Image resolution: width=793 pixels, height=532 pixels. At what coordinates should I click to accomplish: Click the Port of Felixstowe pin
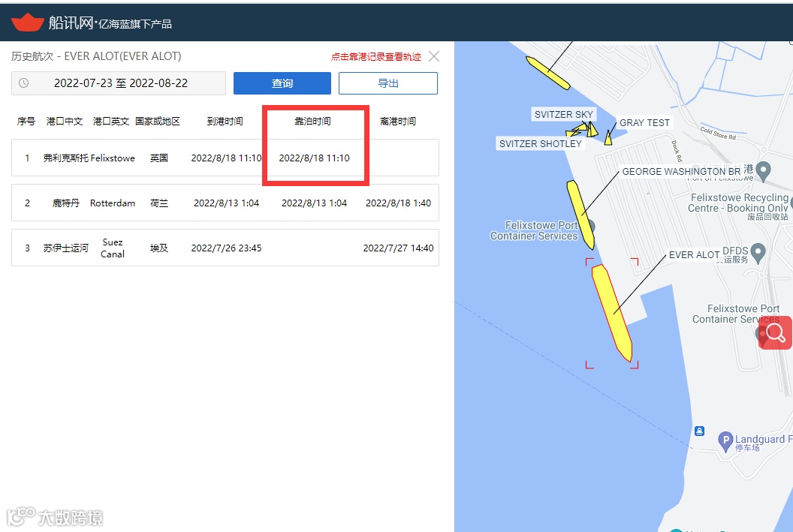(763, 171)
